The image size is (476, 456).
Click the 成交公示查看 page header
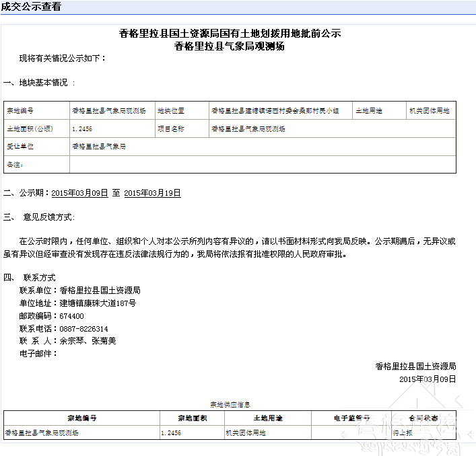click(31, 7)
